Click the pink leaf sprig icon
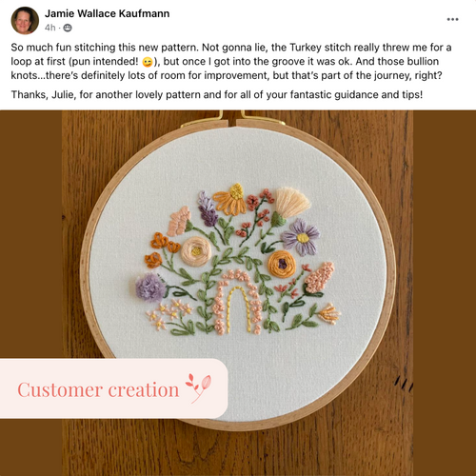The width and height of the screenshot is (476, 476). pos(198,388)
